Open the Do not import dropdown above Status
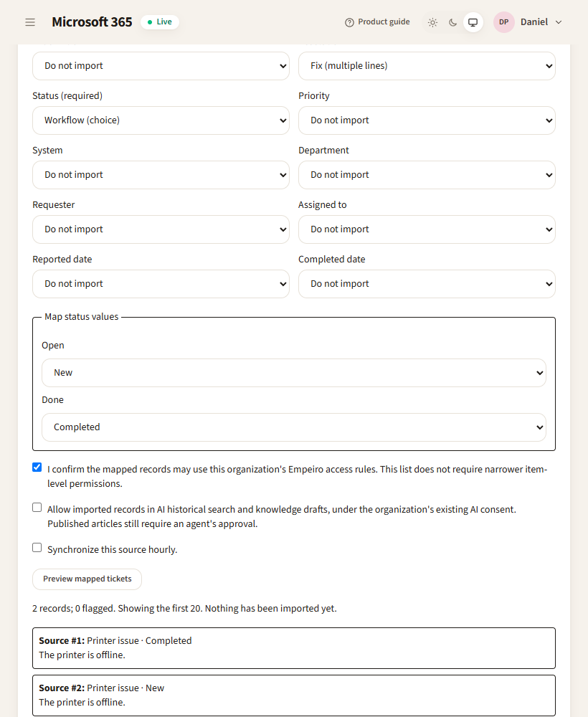The height and width of the screenshot is (717, 588). [161, 66]
